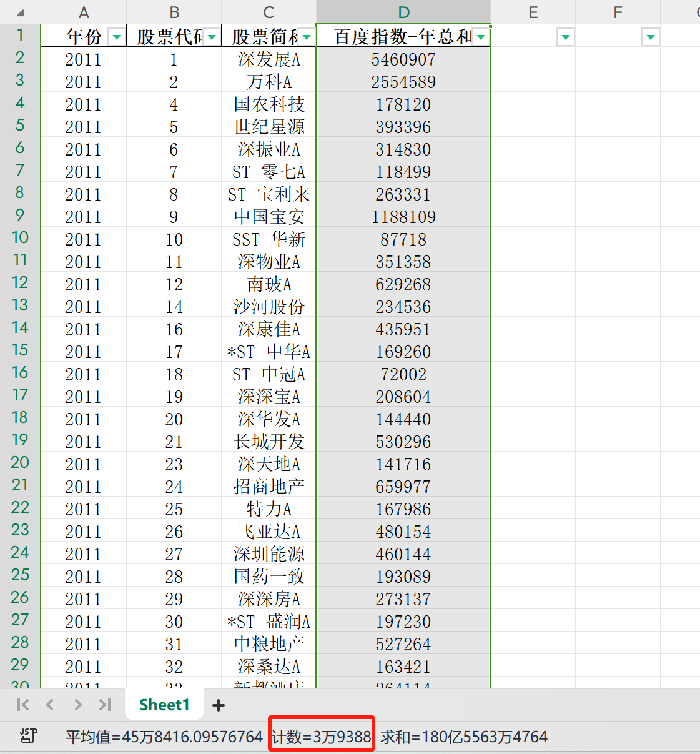Select the cell containing 深圳能源
This screenshot has height=754, width=700.
pyautogui.click(x=269, y=554)
